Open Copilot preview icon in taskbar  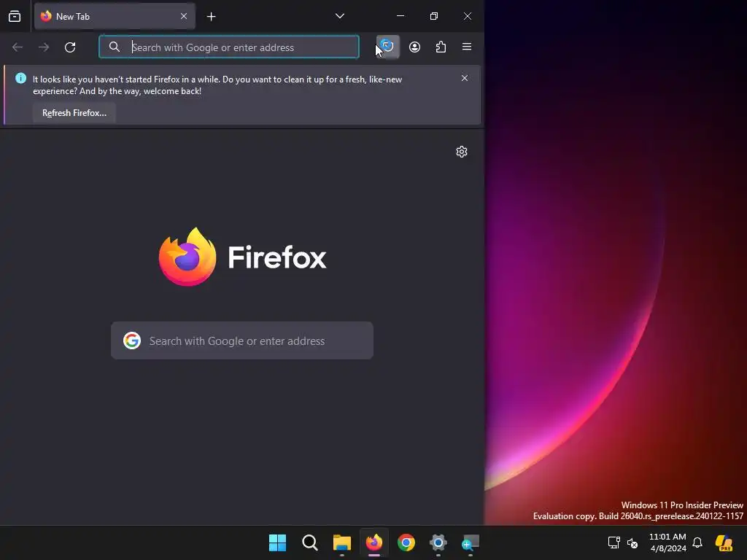point(724,542)
